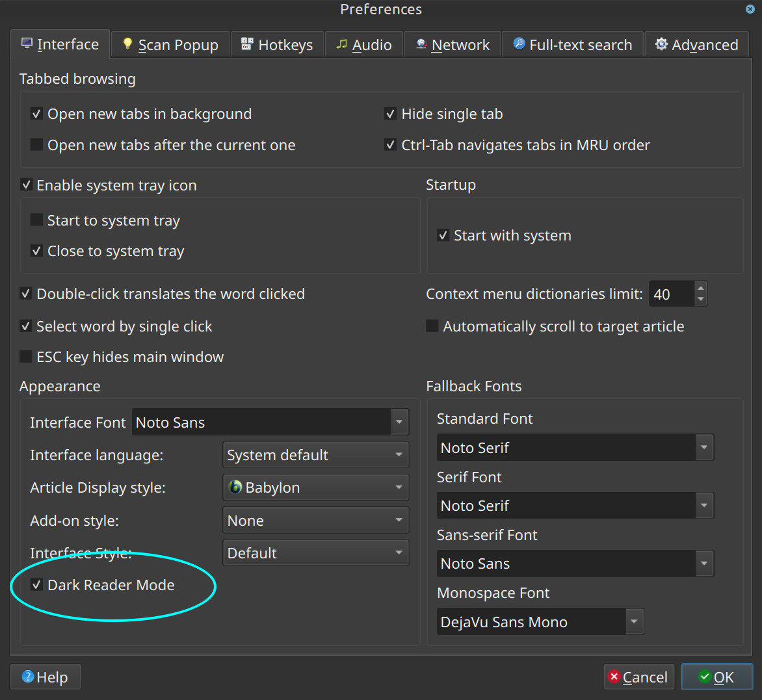Click the magnifier icon on Full-text search tab
762x700 pixels.
point(518,44)
